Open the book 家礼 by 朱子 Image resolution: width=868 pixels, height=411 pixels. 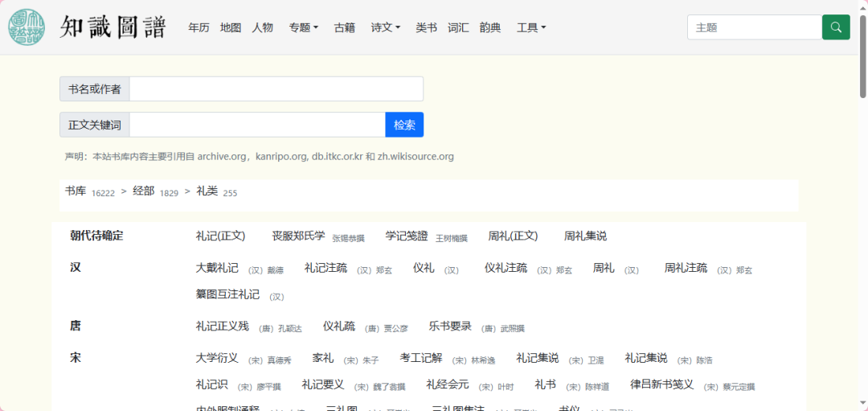coord(323,358)
